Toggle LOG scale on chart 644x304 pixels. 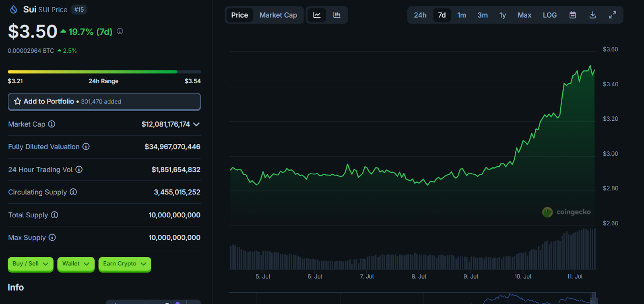pyautogui.click(x=550, y=15)
